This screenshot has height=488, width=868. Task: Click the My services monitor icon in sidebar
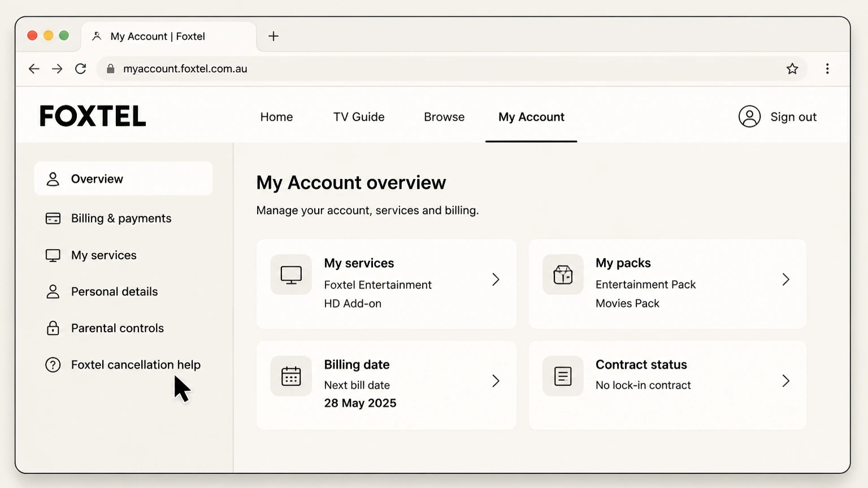click(x=53, y=255)
